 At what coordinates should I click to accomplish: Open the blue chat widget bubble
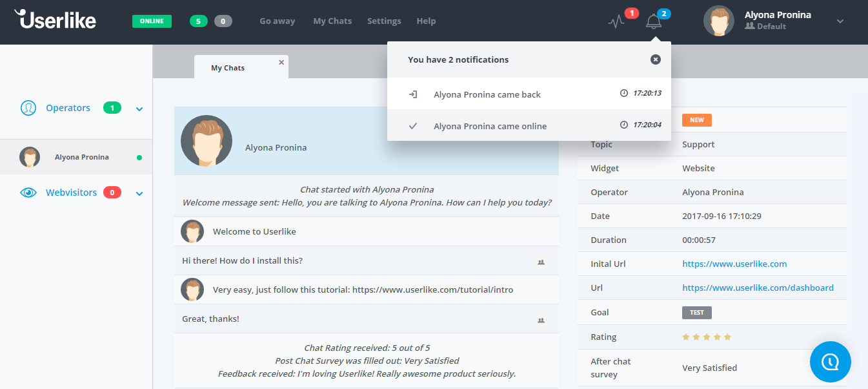830,362
